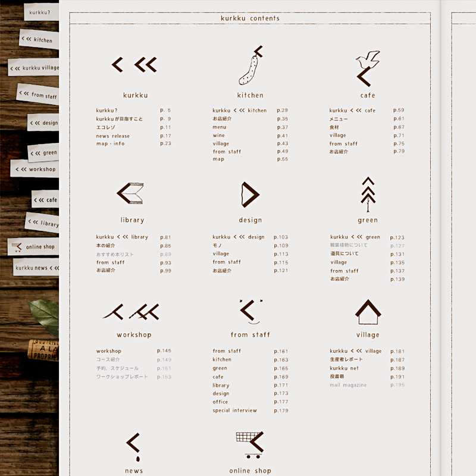The width and height of the screenshot is (476, 476).
Task: Select the online shop sidebar tab
Action: [34, 247]
